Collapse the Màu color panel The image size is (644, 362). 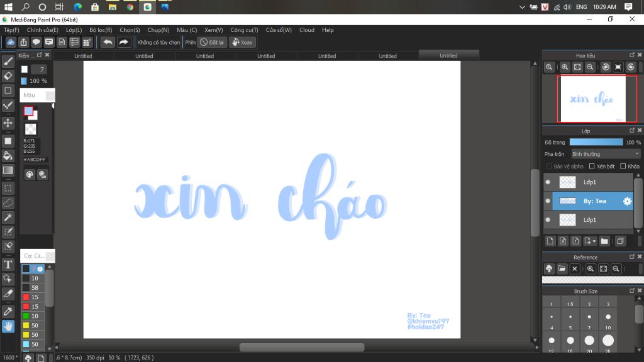50,96
